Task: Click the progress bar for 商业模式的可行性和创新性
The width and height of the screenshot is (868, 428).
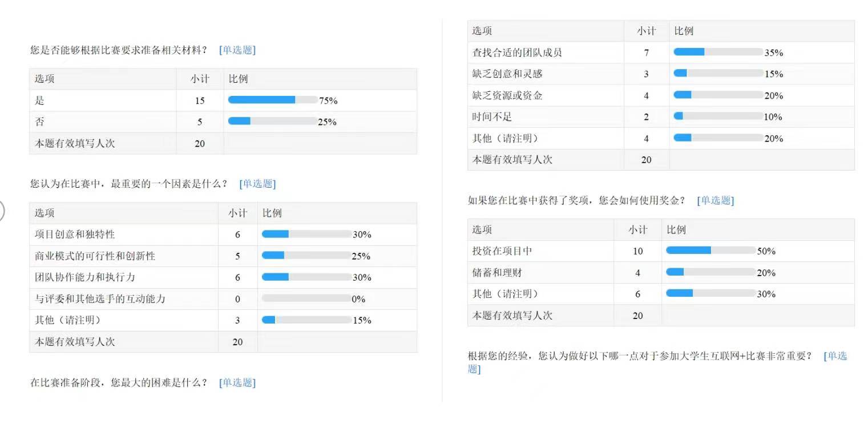Action: tap(306, 256)
